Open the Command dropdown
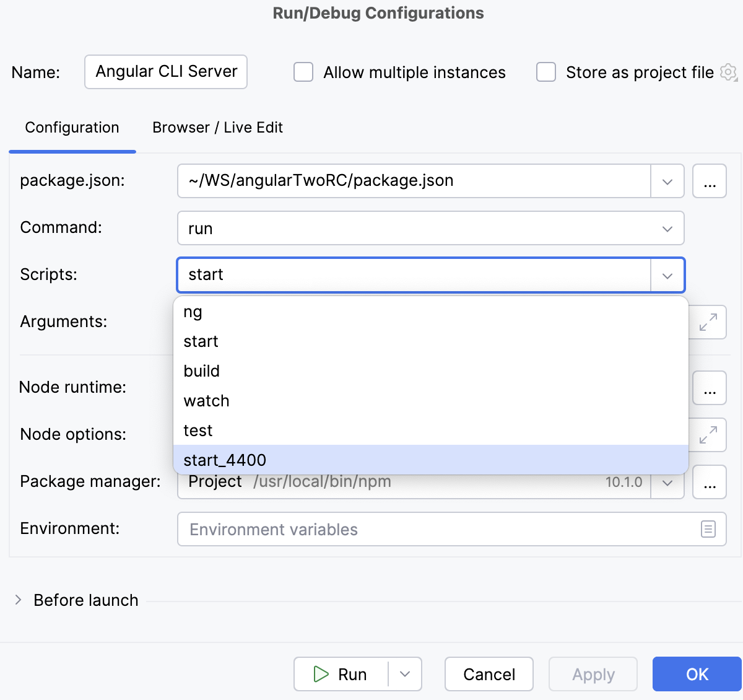 point(667,228)
